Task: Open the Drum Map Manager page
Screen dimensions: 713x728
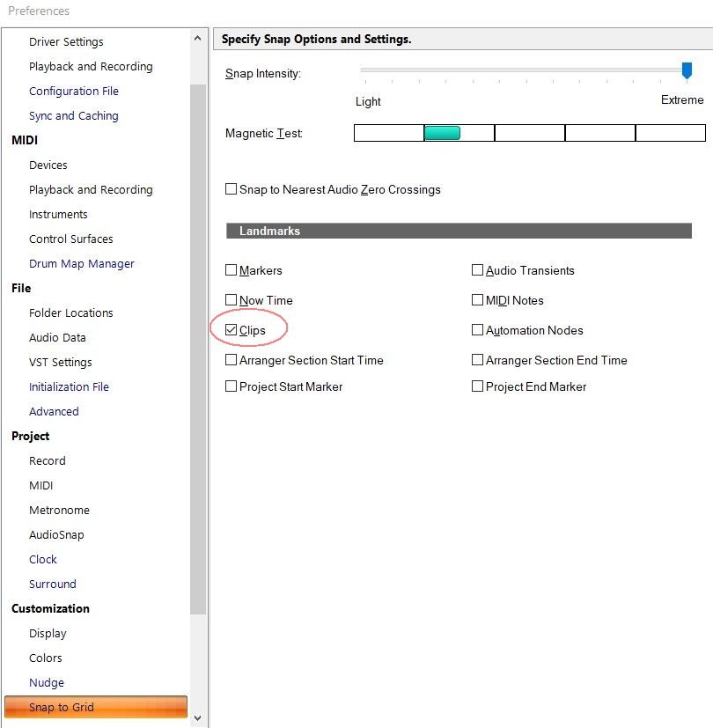Action: click(x=81, y=264)
